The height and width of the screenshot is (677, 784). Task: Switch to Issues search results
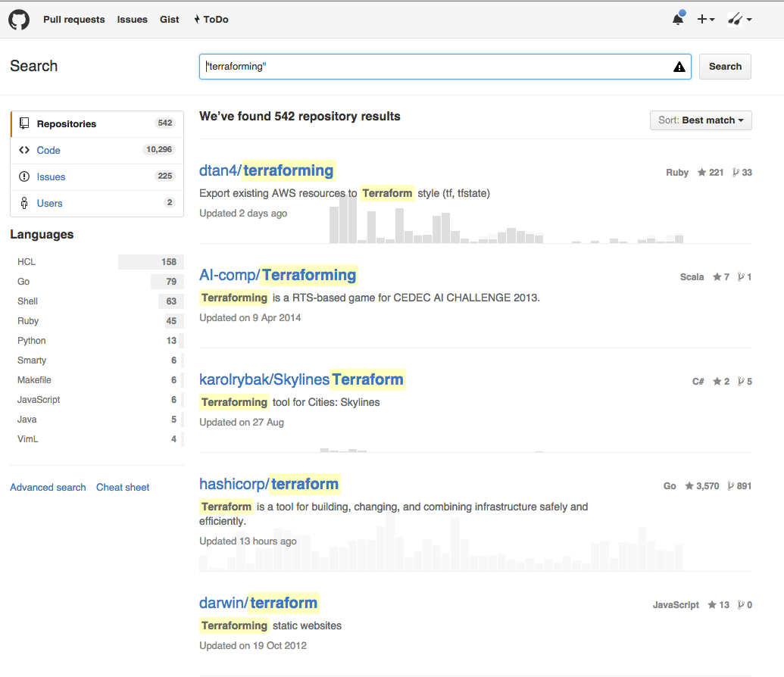[x=97, y=177]
